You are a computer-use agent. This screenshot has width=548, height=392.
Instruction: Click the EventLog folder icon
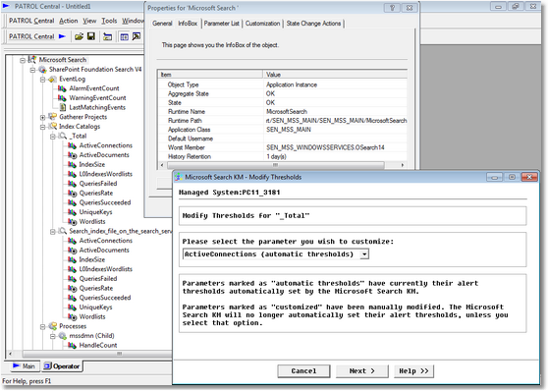(x=52, y=79)
